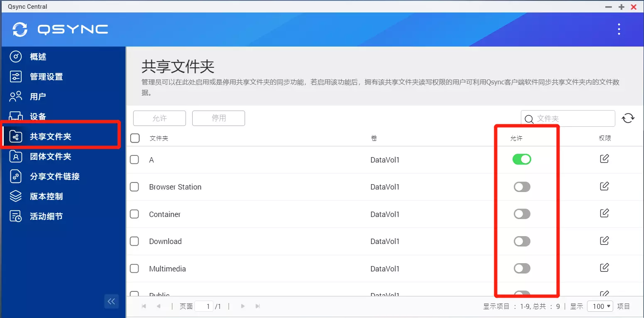This screenshot has height=318, width=644.
Task: Enable sync for the Multimedia folder
Action: coord(522,268)
